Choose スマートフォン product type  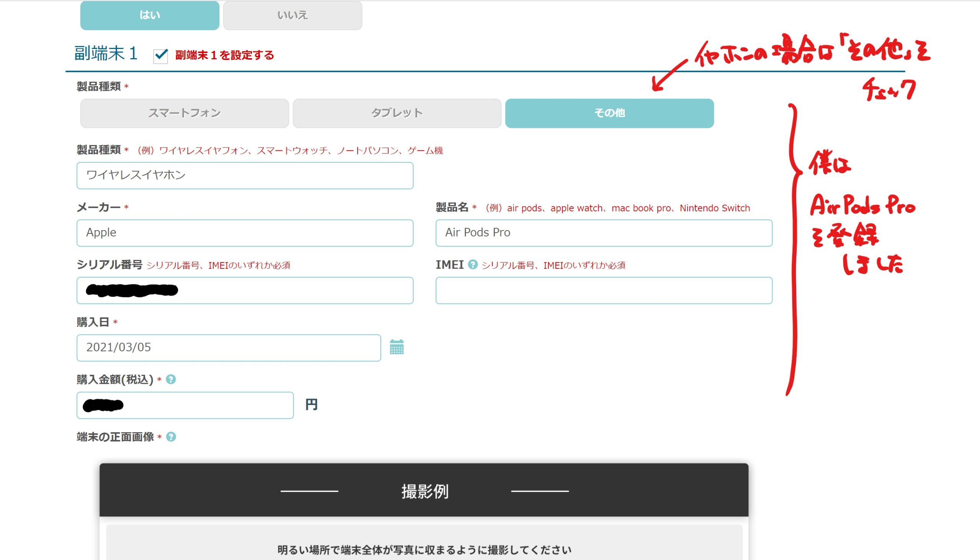[185, 113]
